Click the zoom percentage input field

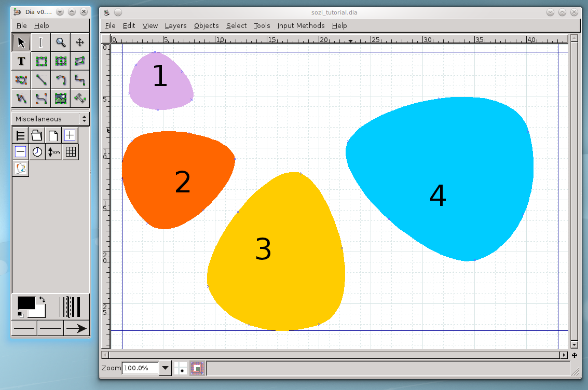pos(140,368)
